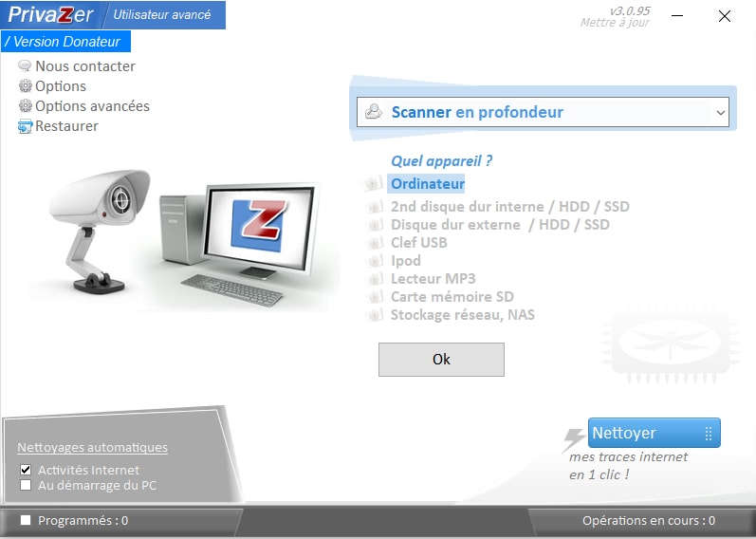
Task: Select 2nd disque dur interne / HDD / SSD
Action: 510,207
